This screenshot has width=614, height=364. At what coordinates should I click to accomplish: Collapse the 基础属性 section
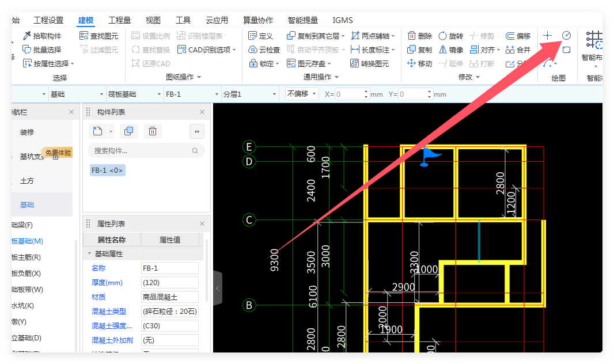click(89, 253)
